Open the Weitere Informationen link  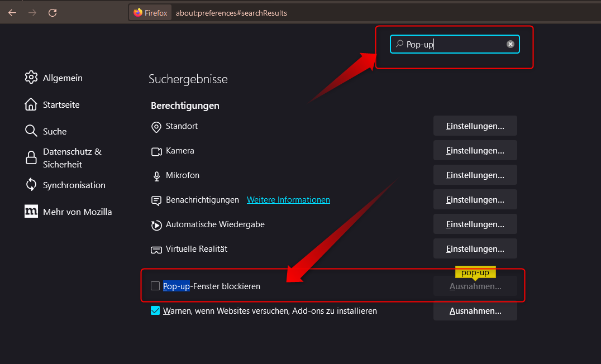[x=288, y=200]
